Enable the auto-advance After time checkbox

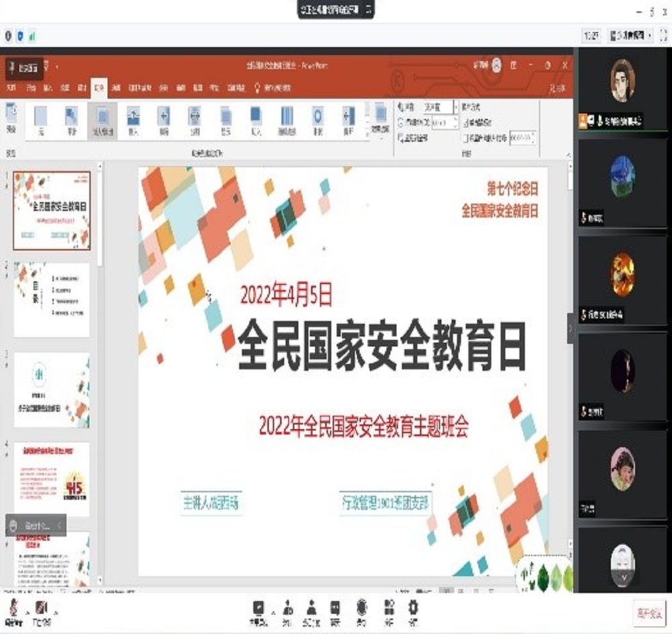[466, 138]
